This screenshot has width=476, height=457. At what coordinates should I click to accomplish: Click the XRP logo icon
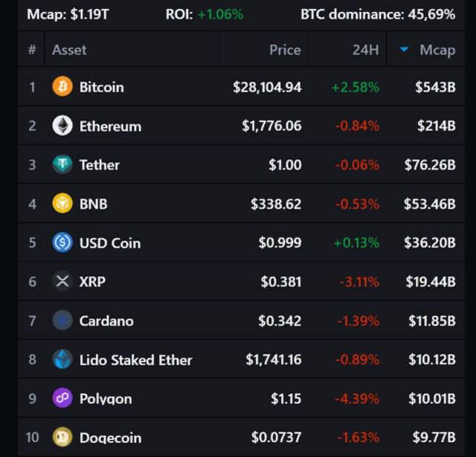62,281
